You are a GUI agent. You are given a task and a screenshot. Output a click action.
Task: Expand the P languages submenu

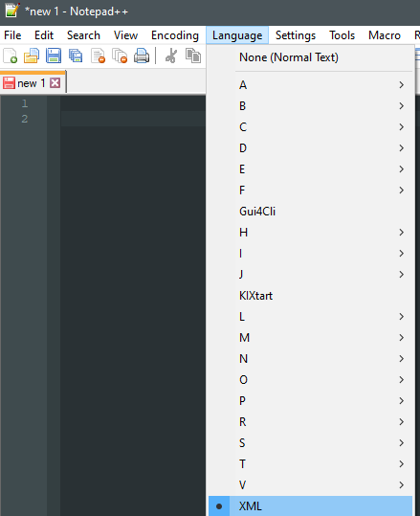pyautogui.click(x=311, y=401)
